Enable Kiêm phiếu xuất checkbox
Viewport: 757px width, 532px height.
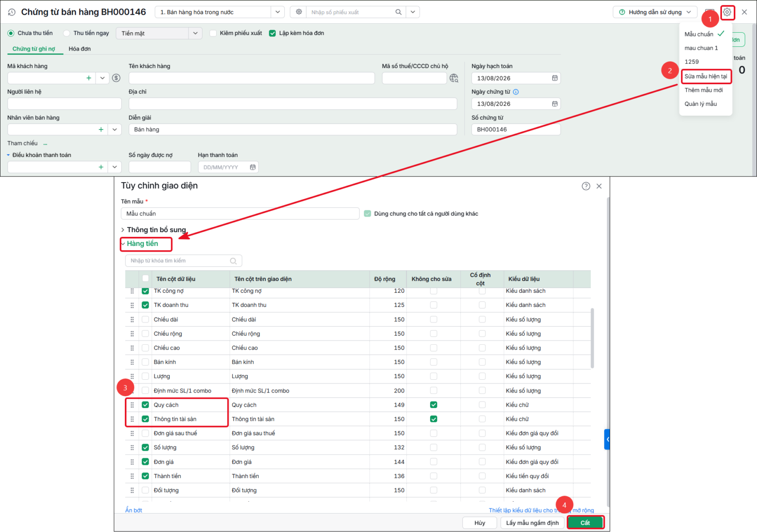pos(213,33)
